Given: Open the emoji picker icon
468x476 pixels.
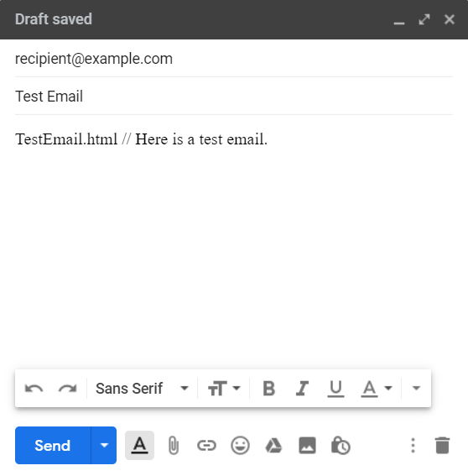Looking at the screenshot, I should 240,445.
